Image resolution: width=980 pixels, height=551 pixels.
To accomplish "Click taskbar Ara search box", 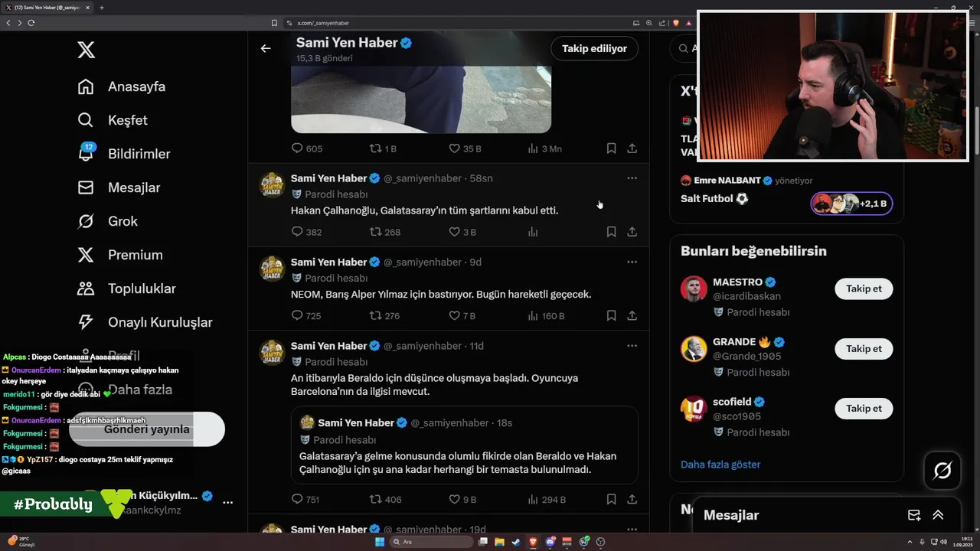I will (x=432, y=542).
